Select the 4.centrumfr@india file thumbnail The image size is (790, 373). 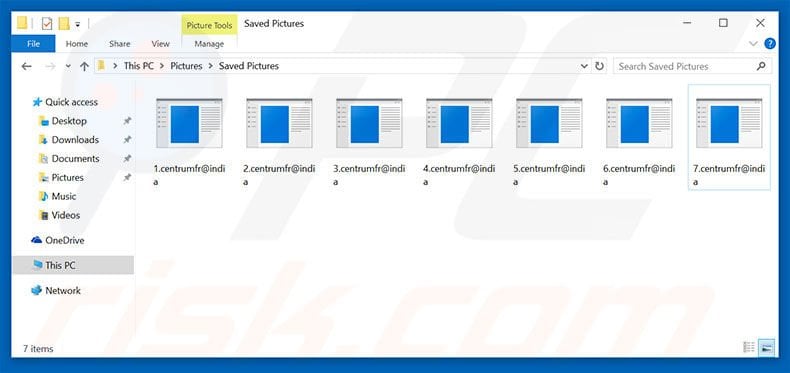point(459,123)
